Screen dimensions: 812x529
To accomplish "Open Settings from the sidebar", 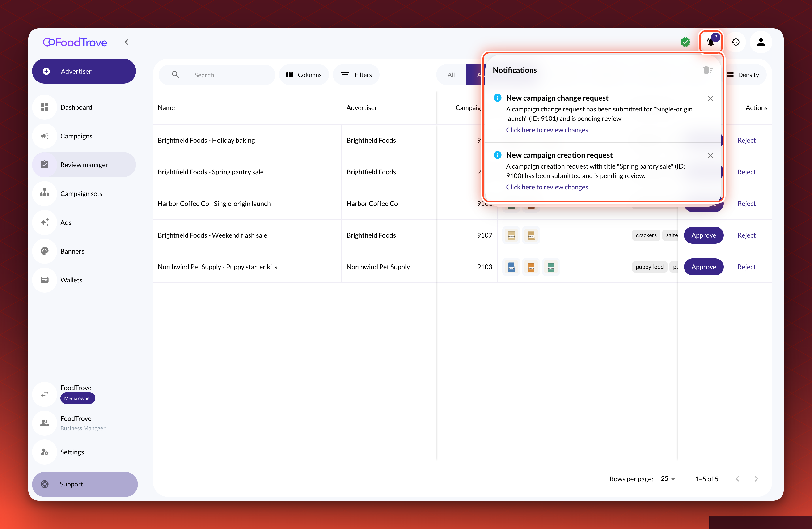I will [x=84, y=452].
